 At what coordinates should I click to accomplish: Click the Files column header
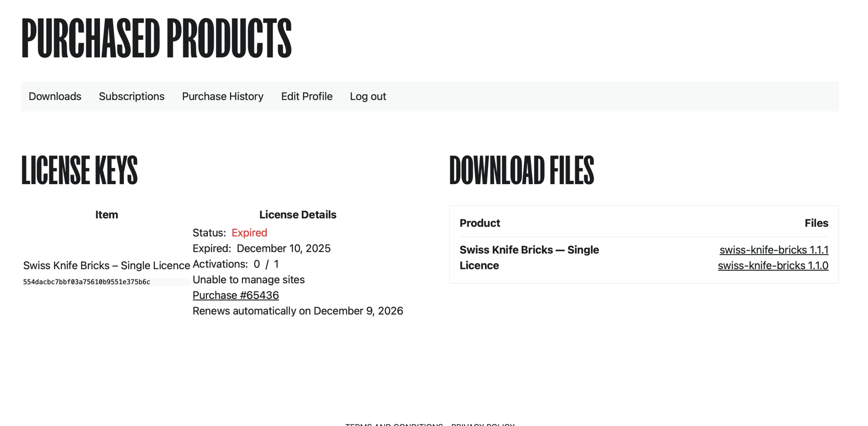pyautogui.click(x=816, y=223)
